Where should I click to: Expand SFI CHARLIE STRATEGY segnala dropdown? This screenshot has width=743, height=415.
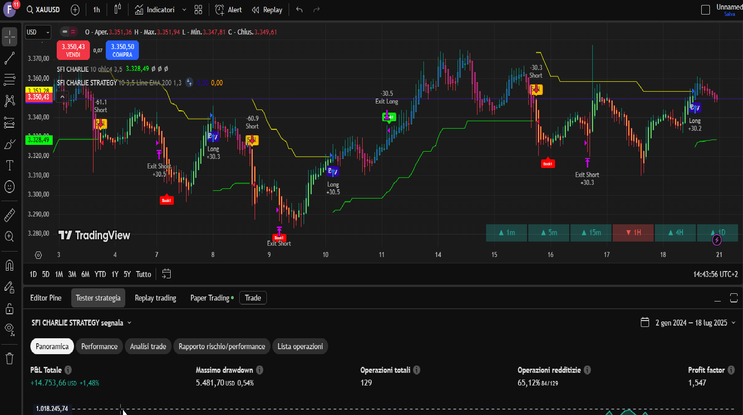tap(82, 323)
